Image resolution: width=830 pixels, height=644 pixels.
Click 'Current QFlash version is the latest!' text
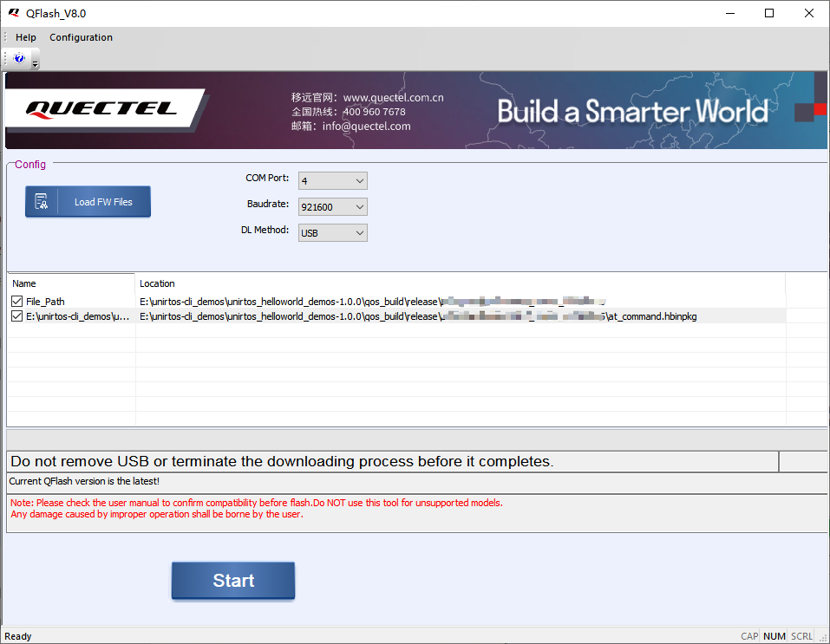coord(84,481)
